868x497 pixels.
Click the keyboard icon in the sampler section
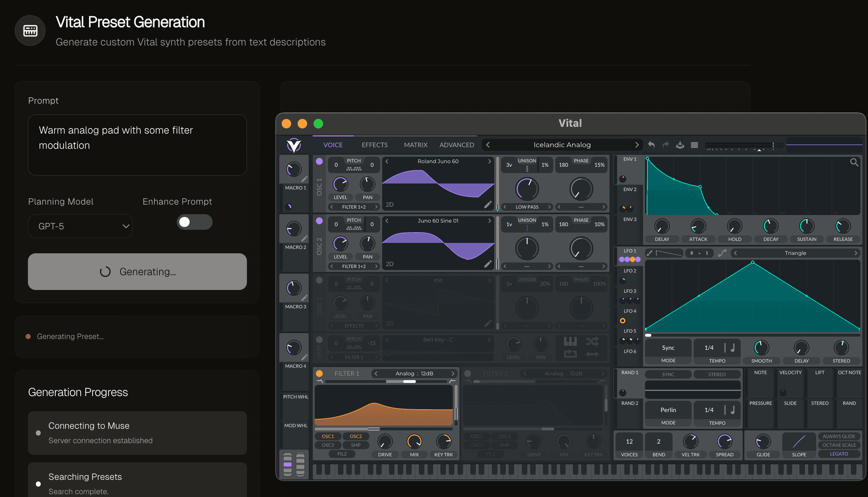570,341
